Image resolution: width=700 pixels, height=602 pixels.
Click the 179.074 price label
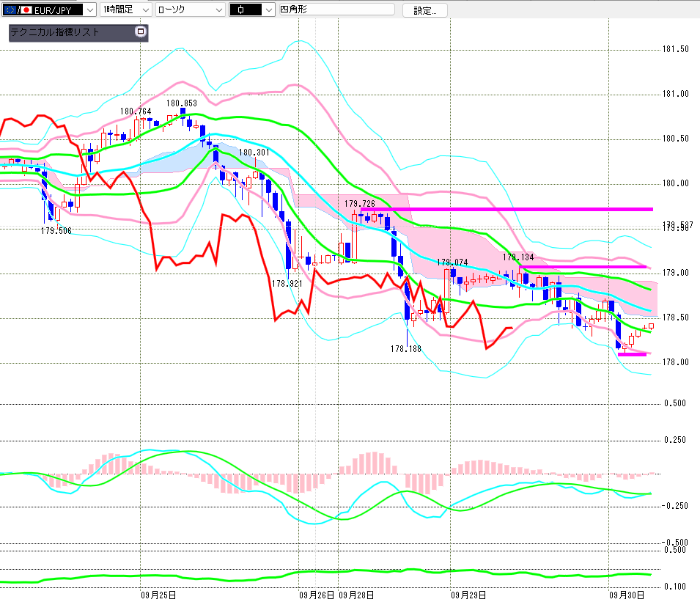(x=452, y=263)
